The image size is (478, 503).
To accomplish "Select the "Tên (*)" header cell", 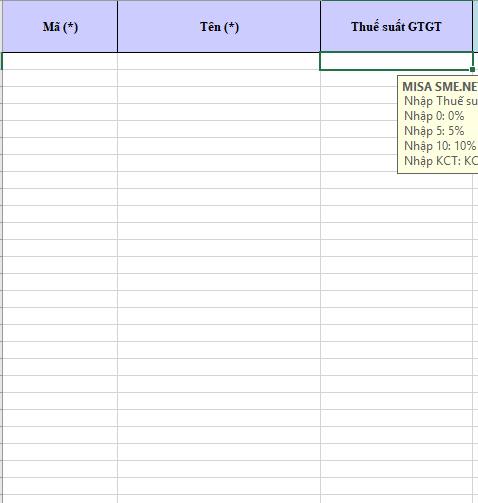I will [x=219, y=27].
